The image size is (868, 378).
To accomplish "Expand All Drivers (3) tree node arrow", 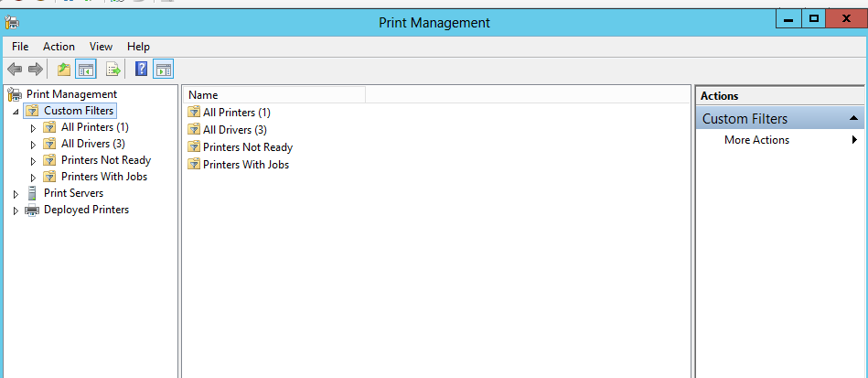I will coord(33,146).
